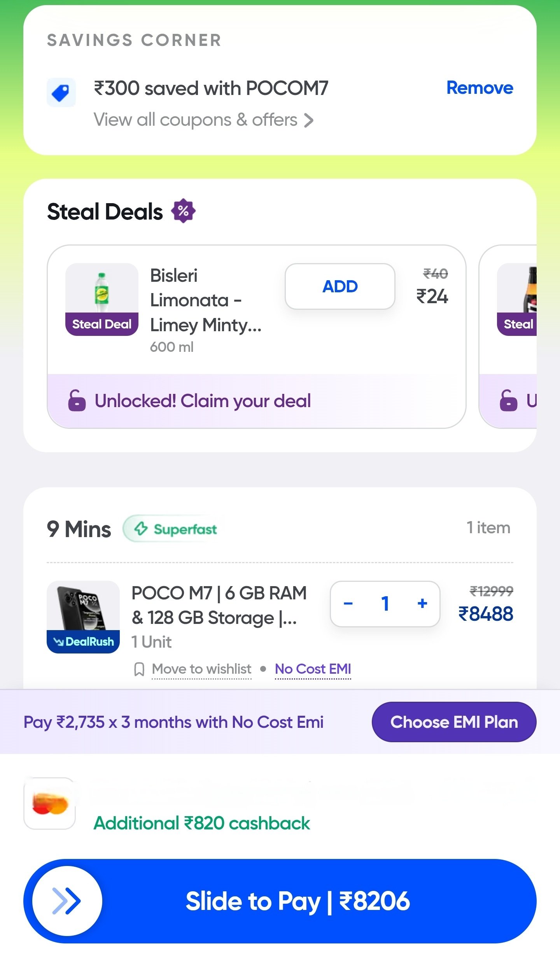This screenshot has height=966, width=560.
Task: Tap the Unlocked! Claim your deal banner
Action: pos(202,401)
